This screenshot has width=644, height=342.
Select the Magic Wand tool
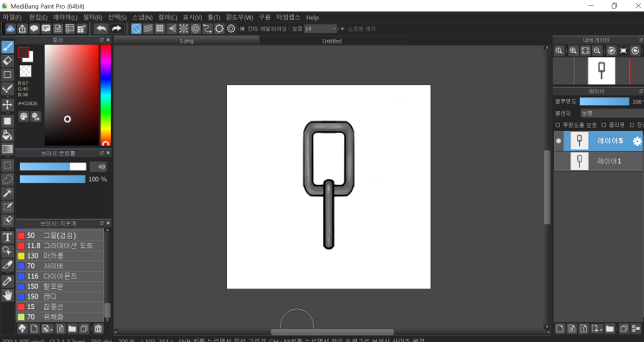(x=8, y=193)
